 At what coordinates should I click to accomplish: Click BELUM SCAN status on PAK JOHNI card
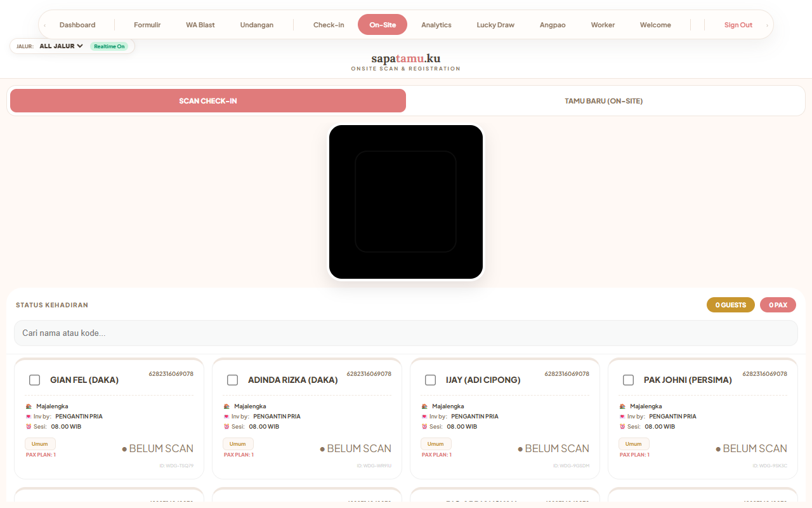coord(751,448)
